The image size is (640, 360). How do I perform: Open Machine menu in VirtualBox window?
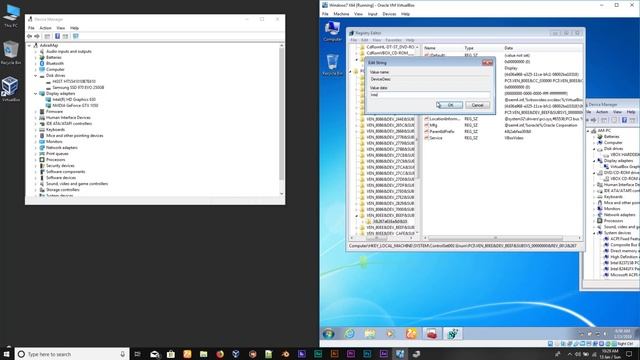[341, 14]
